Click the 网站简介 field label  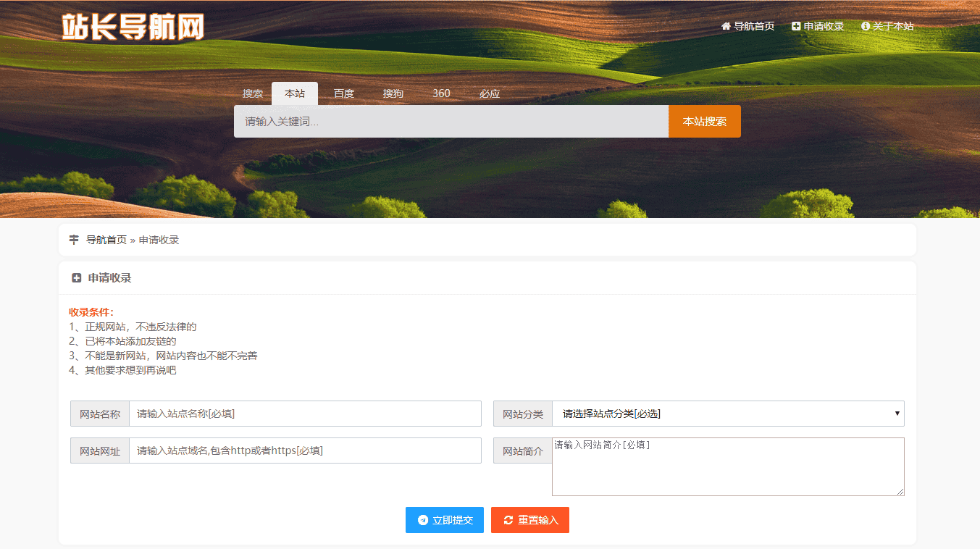coord(523,451)
